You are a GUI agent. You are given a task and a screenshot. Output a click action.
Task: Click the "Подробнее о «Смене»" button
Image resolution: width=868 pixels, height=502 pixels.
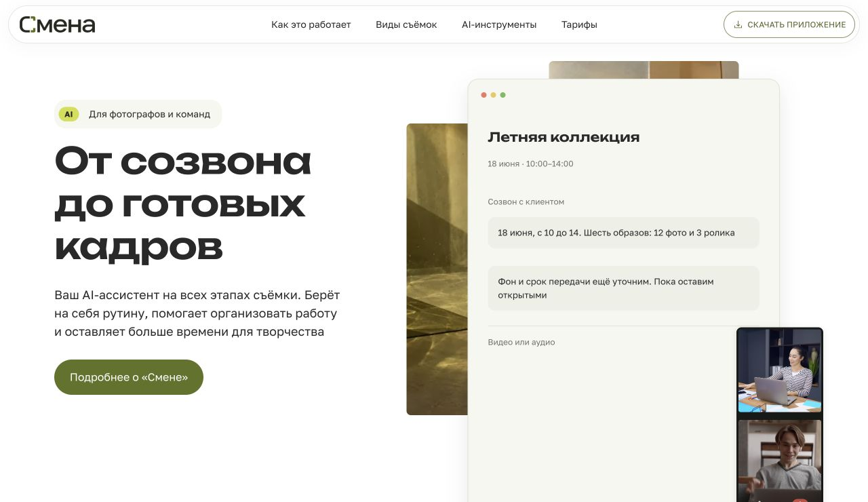pyautogui.click(x=129, y=377)
